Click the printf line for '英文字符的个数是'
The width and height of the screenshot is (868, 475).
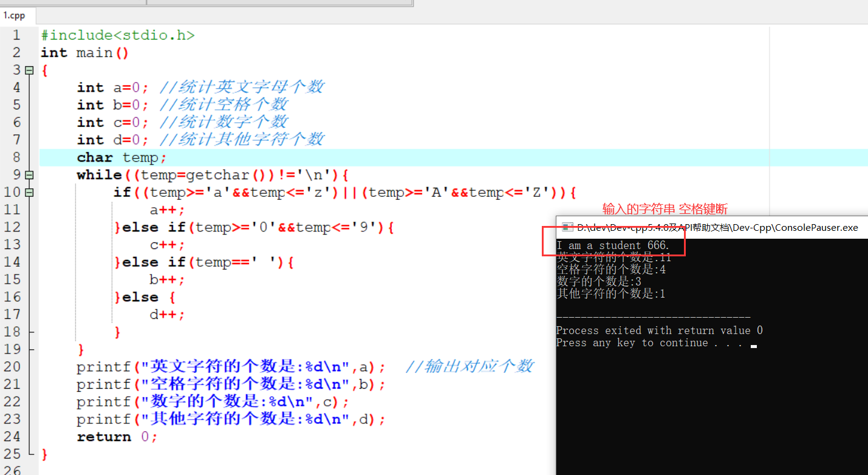[231, 367]
